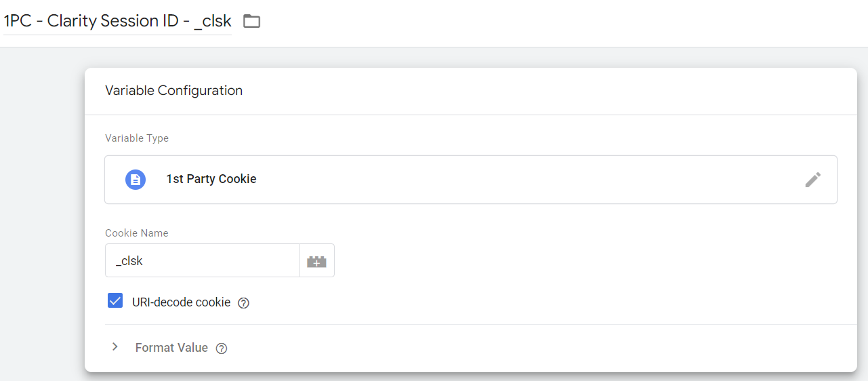
Task: Click the Variable Type label
Action: coord(137,138)
